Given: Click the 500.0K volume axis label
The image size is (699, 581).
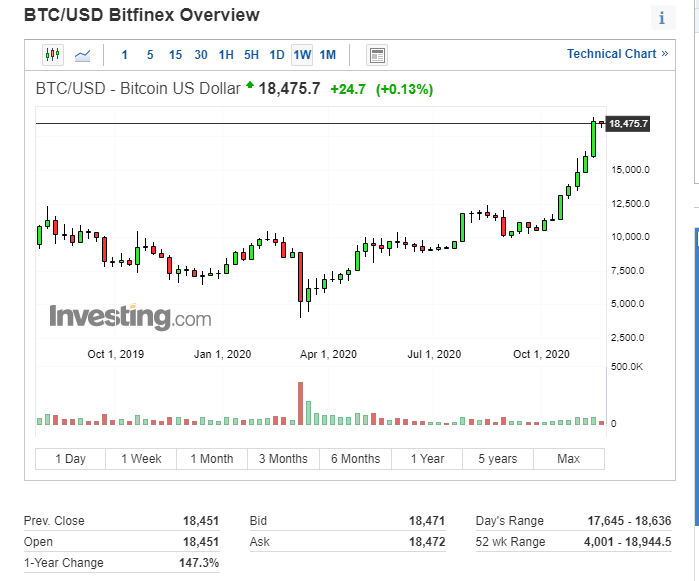Looking at the screenshot, I should click(x=627, y=367).
